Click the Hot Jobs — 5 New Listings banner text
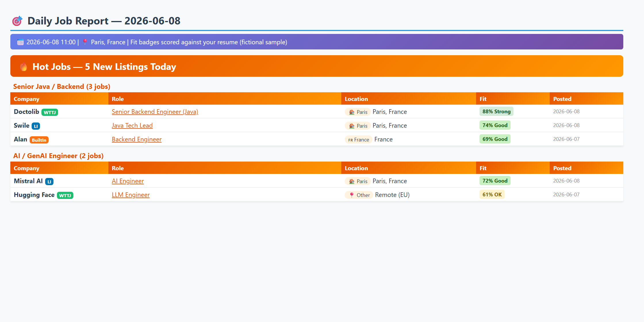 (104, 67)
